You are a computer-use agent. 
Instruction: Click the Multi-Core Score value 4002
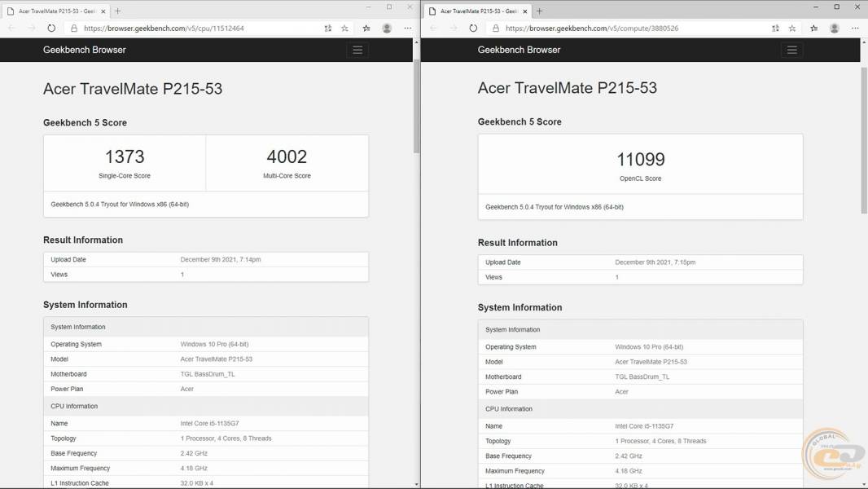pyautogui.click(x=287, y=156)
